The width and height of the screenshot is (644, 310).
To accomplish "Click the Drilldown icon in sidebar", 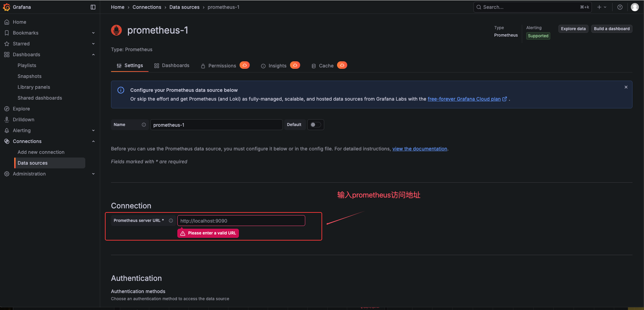I will [x=7, y=120].
